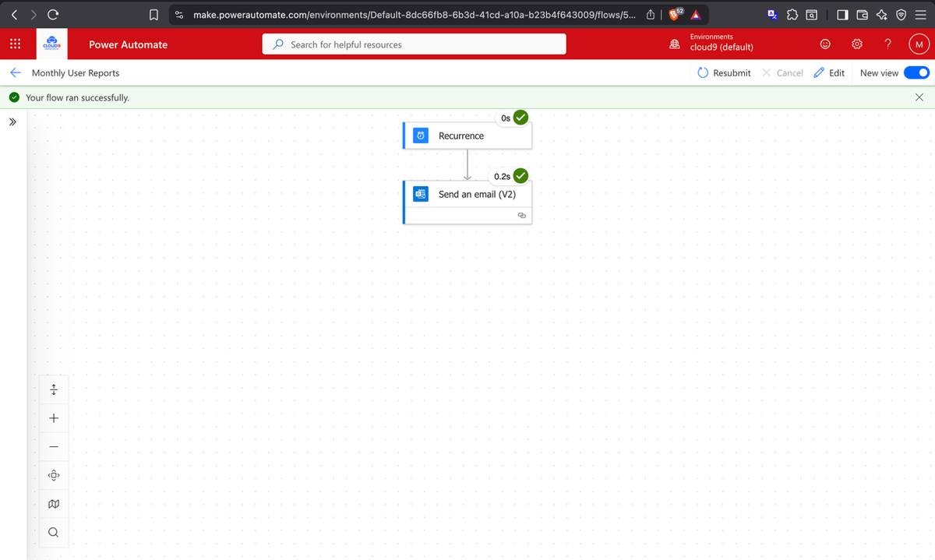
Task: Edit the flow
Action: (829, 72)
